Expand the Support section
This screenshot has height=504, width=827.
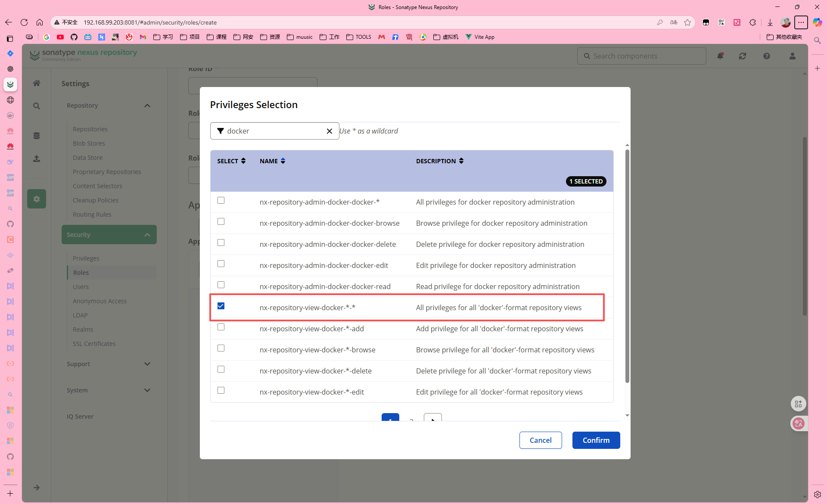tap(147, 364)
